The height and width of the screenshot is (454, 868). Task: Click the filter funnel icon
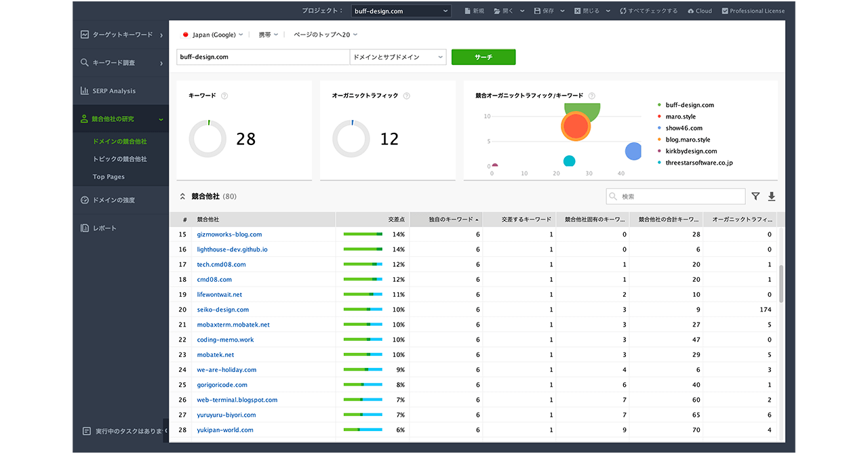pos(755,197)
